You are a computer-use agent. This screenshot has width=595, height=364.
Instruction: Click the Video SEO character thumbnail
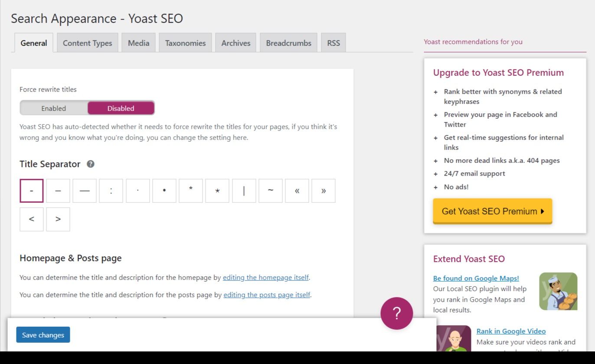point(454,338)
